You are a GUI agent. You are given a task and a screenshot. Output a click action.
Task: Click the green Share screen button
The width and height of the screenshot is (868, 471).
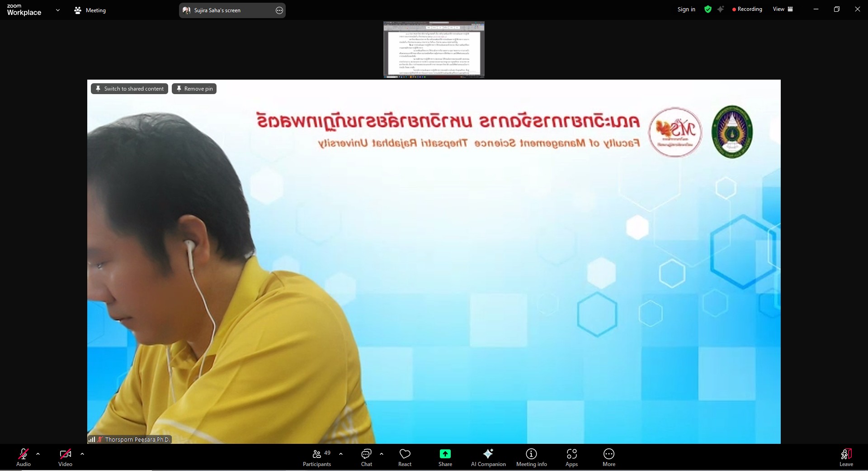coord(445,457)
